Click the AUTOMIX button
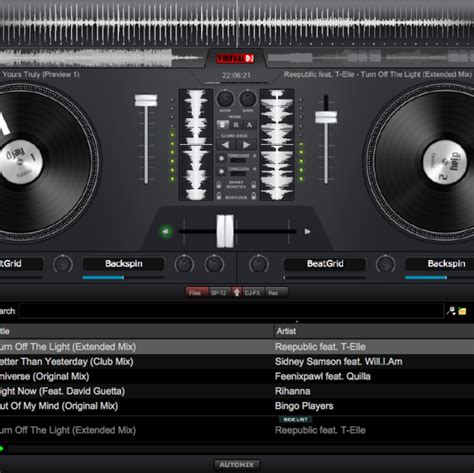The width and height of the screenshot is (474, 473). tap(237, 464)
